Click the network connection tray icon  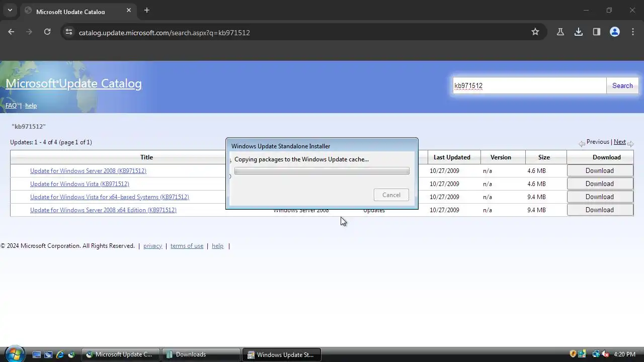coord(596,354)
